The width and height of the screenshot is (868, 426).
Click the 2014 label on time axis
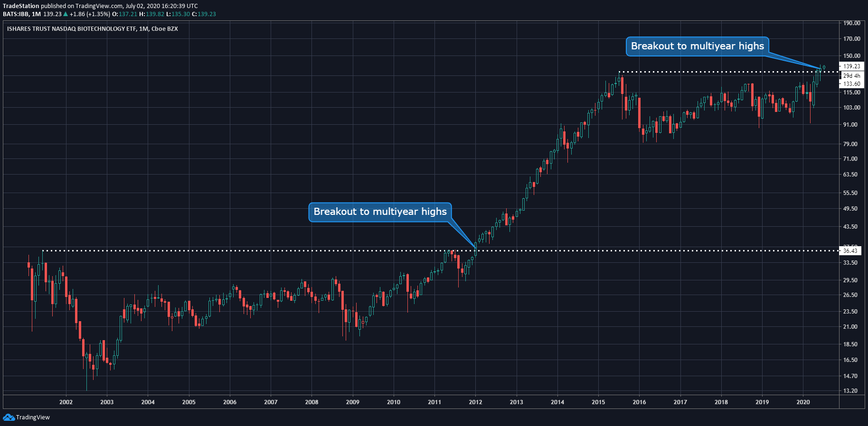tap(557, 402)
